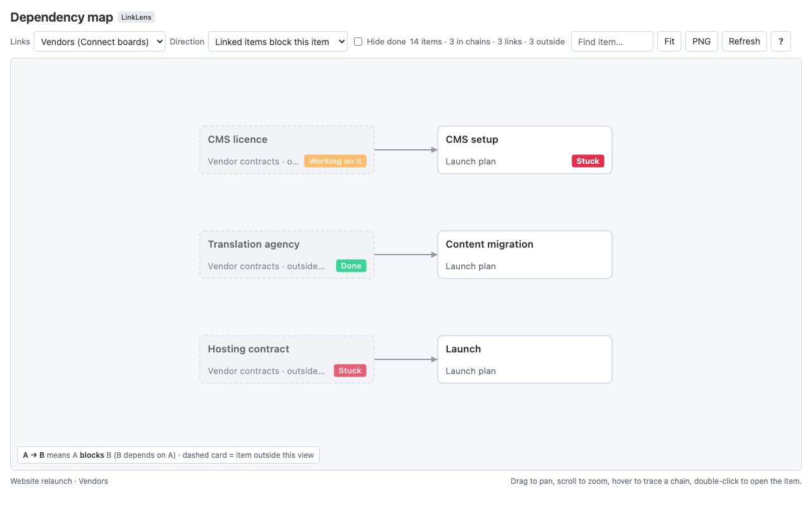The width and height of the screenshot is (812, 508).
Task: Export the map with the PNG button
Action: click(702, 41)
